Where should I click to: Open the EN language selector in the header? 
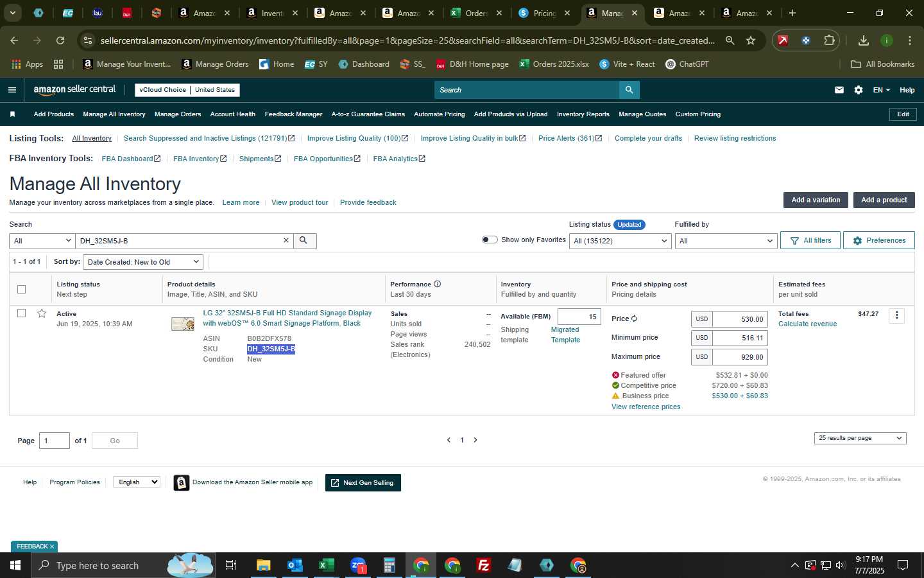pyautogui.click(x=881, y=90)
